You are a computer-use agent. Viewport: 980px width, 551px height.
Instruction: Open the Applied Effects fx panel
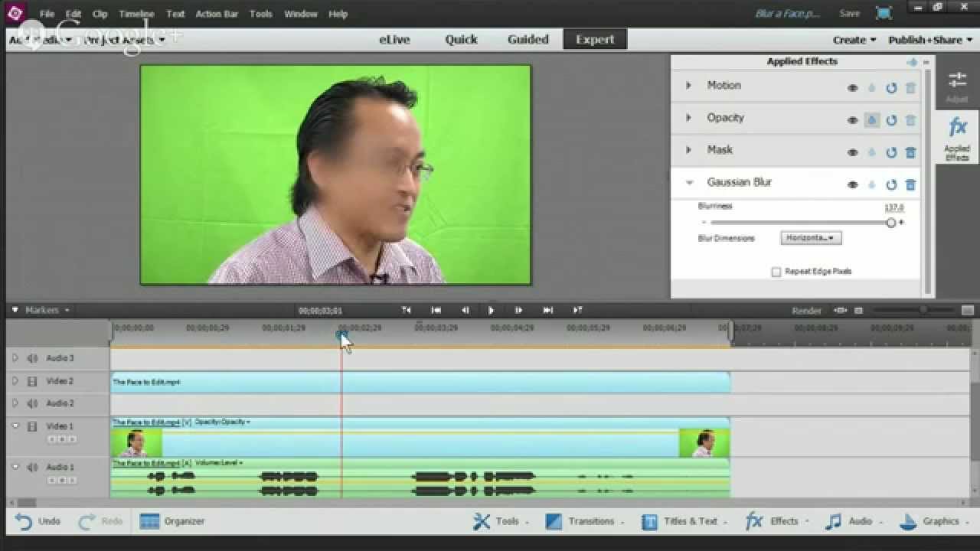coord(957,138)
